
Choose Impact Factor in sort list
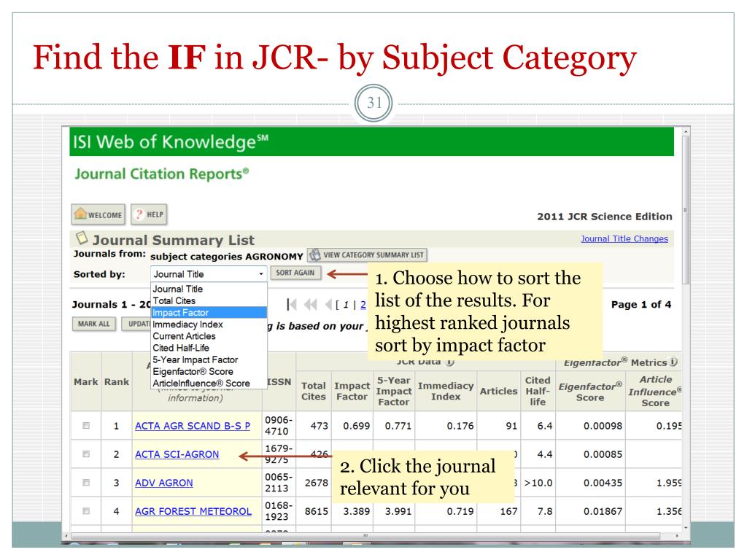(x=209, y=313)
